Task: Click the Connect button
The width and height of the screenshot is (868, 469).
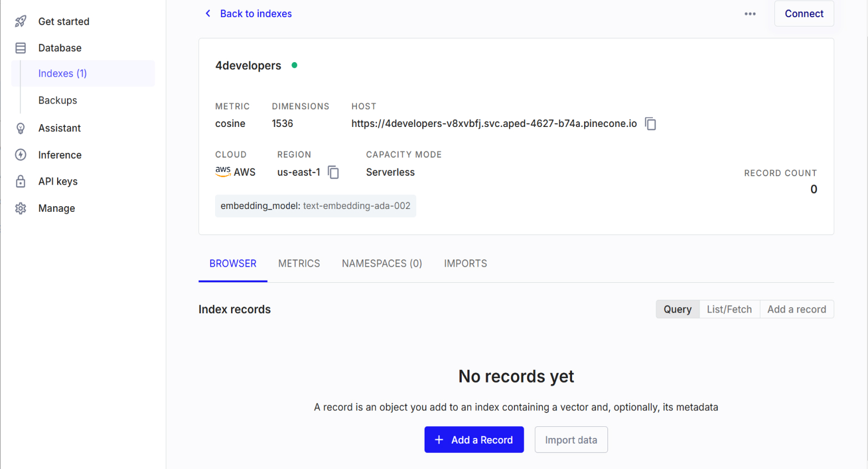Action: click(804, 14)
